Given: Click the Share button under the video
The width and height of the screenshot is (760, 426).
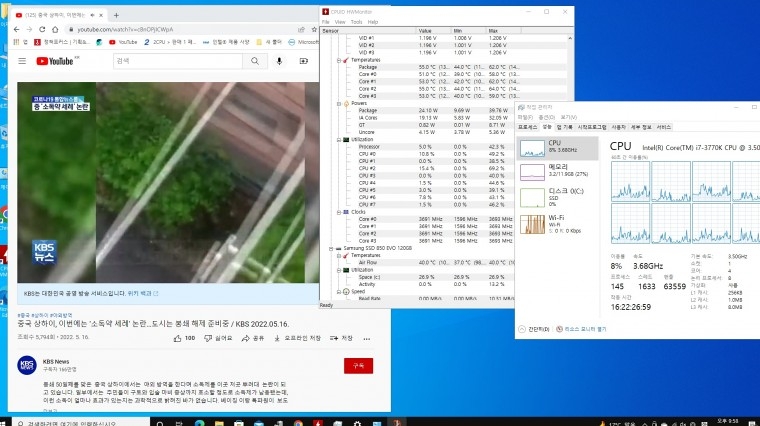Looking at the screenshot, I should tap(253, 338).
